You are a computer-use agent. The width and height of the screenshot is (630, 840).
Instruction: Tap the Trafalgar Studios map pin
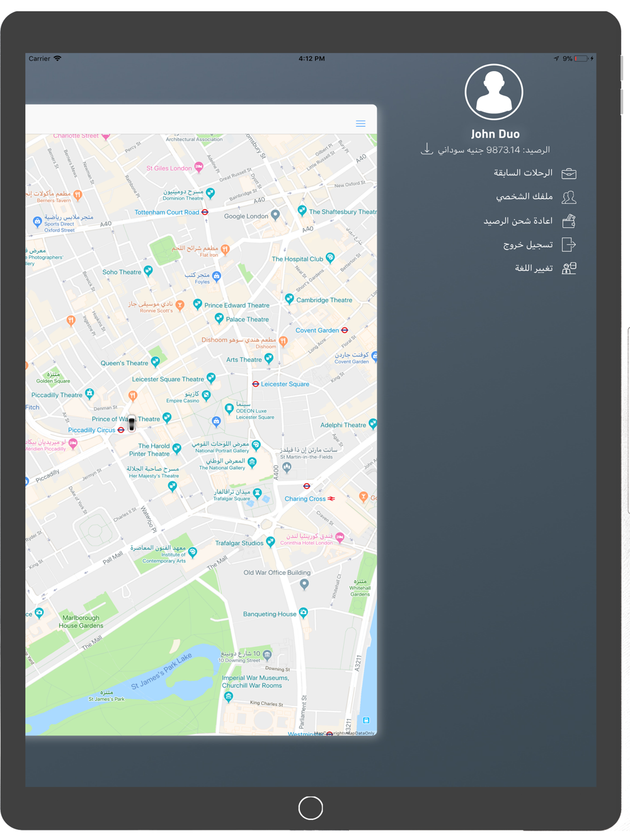pos(270,542)
